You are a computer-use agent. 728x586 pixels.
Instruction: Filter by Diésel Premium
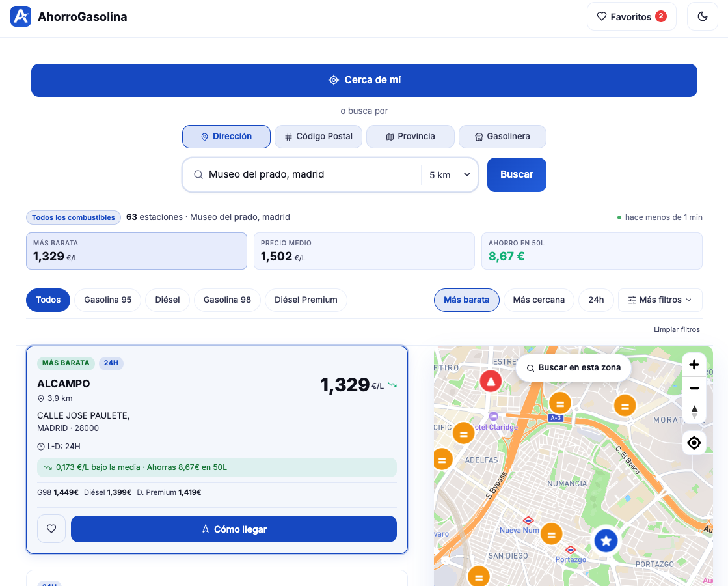coord(306,300)
